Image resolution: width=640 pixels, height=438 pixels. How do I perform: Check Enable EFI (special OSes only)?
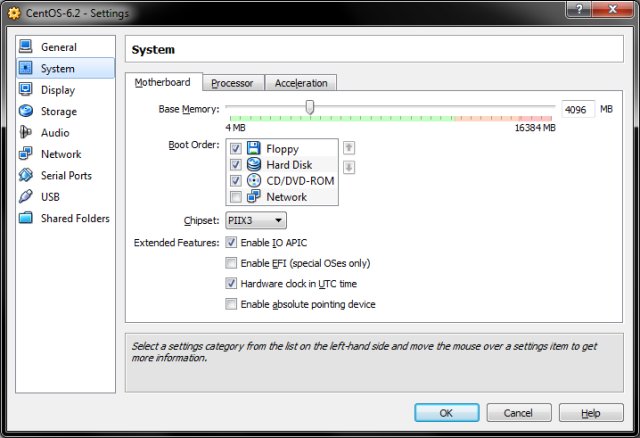231,263
